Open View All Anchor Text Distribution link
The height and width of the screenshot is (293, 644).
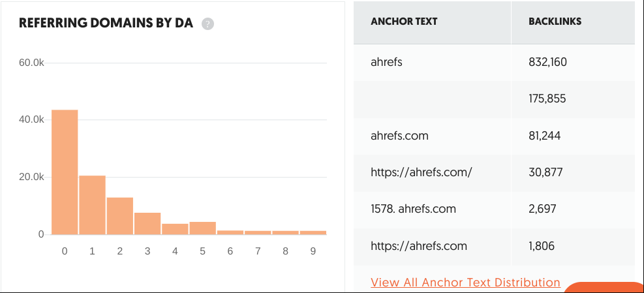(x=465, y=283)
